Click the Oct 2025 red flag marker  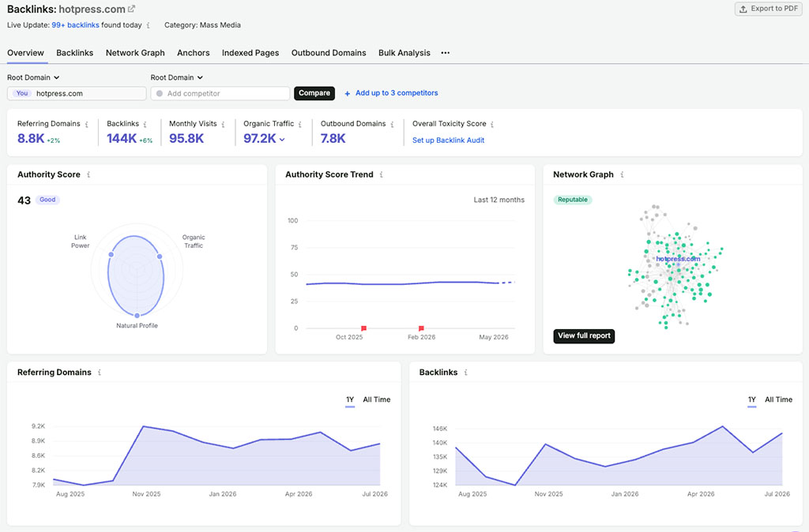pos(363,328)
